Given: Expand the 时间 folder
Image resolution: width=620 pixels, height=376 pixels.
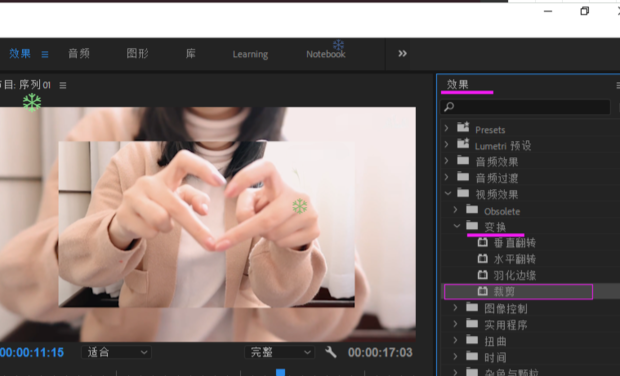Looking at the screenshot, I should [x=455, y=356].
